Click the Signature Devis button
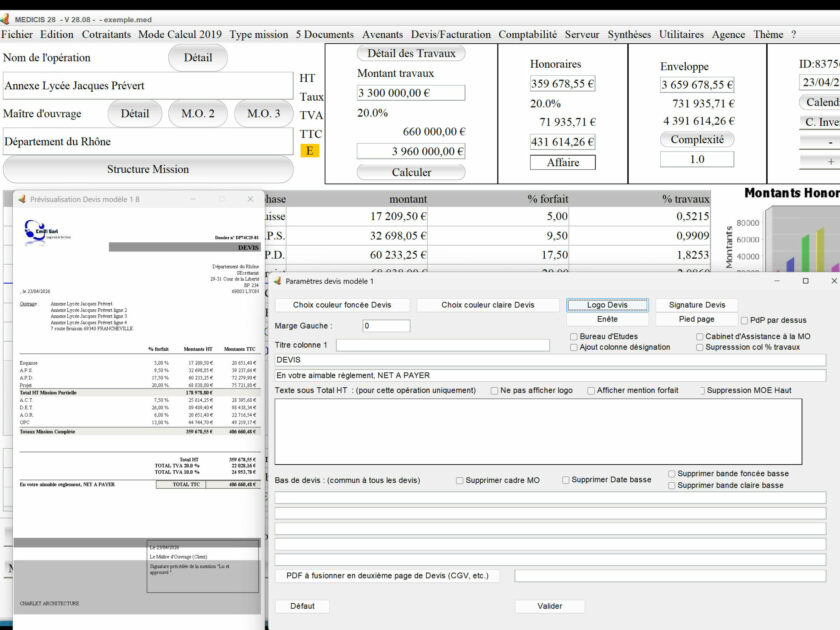The height and width of the screenshot is (630, 840). (696, 305)
